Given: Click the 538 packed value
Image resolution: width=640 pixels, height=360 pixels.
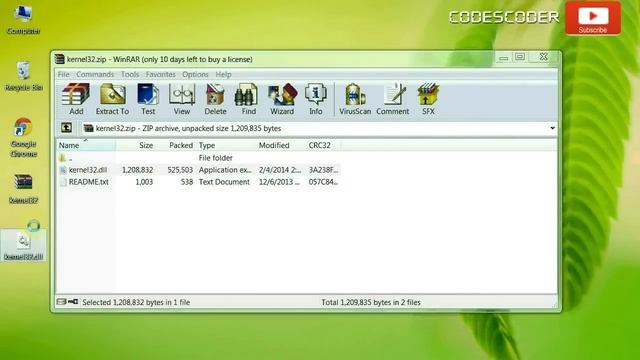Looking at the screenshot, I should coord(187,182).
